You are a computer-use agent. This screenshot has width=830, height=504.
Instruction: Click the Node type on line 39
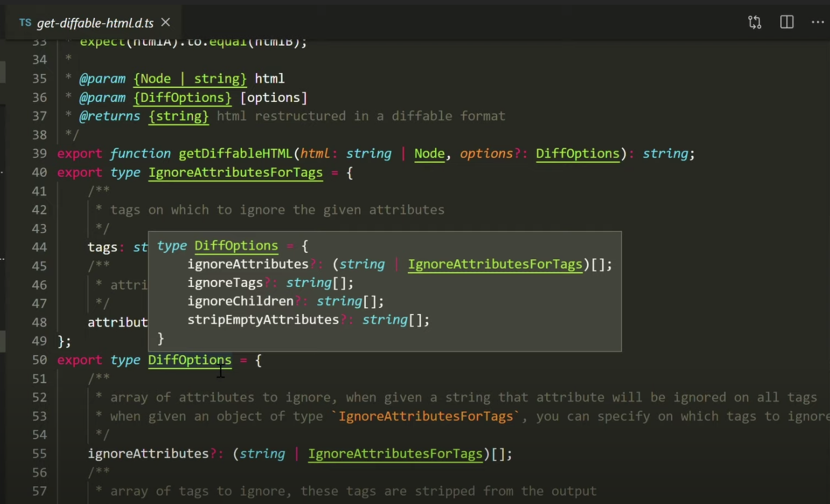[x=429, y=154]
